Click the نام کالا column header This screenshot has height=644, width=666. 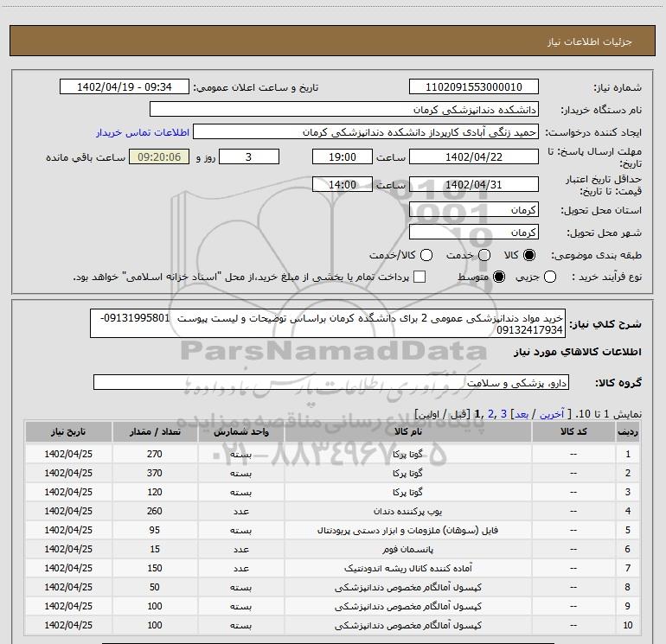click(x=407, y=431)
